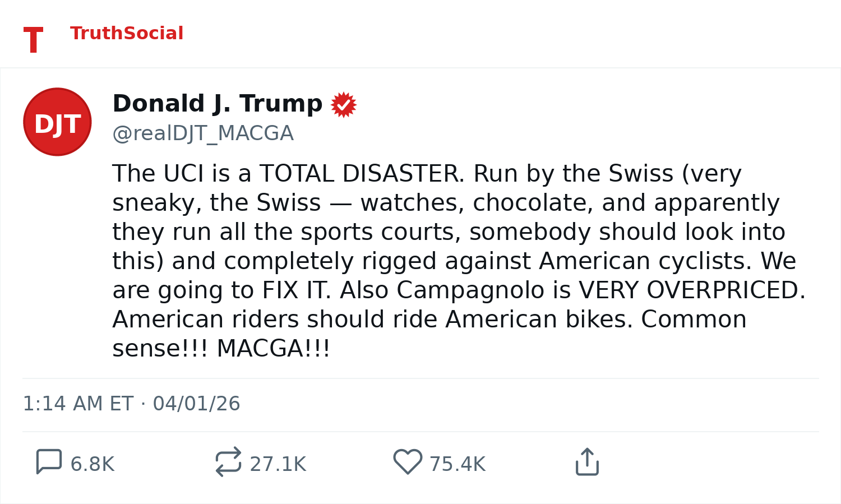841x504 pixels.
Task: Click the MACGA!!! text ending the post
Action: 274,349
